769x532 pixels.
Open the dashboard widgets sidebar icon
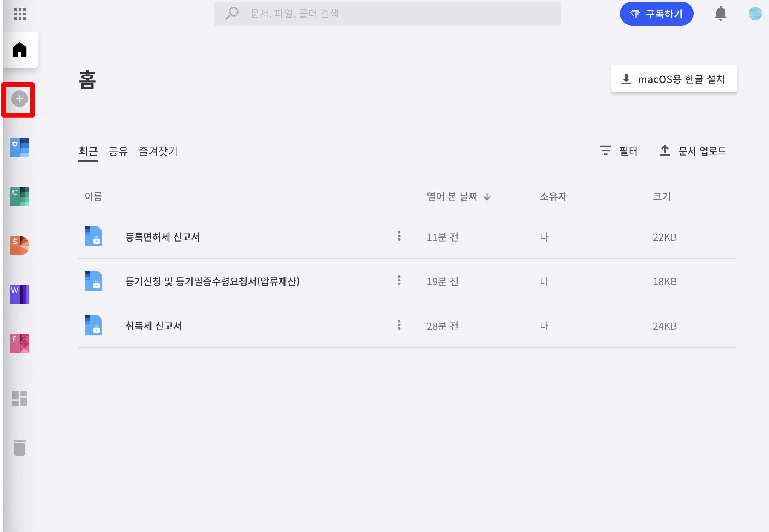20,399
